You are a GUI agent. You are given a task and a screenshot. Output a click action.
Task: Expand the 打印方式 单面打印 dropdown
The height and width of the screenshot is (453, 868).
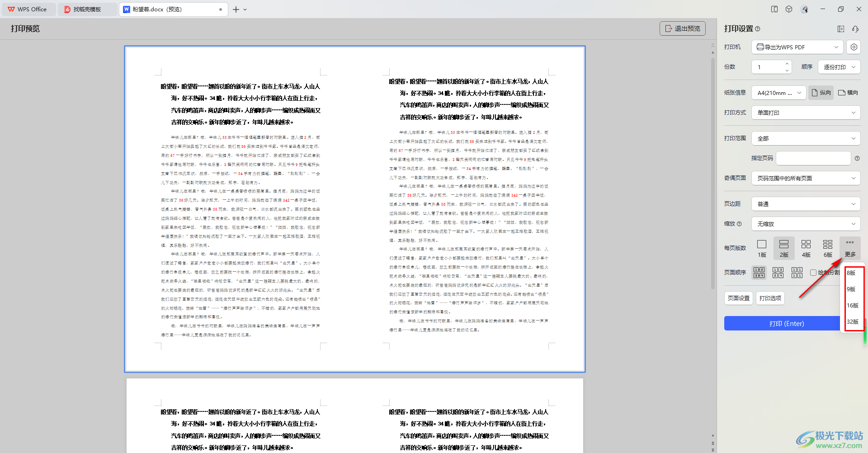[806, 113]
